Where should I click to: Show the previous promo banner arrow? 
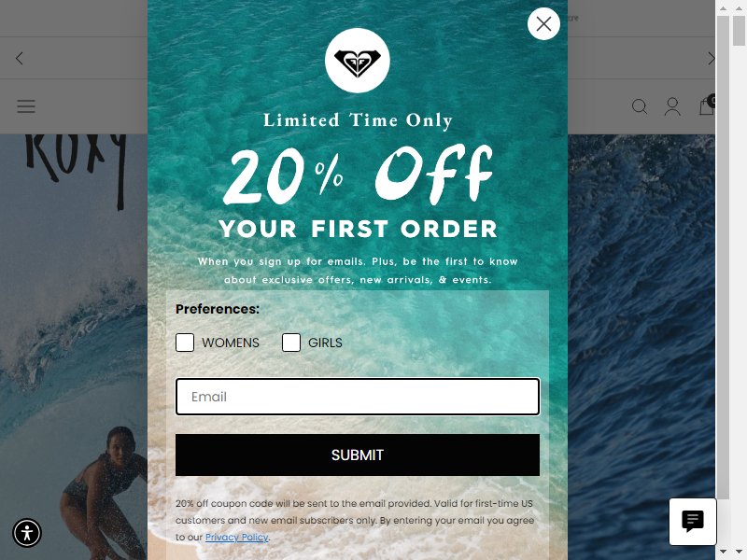(19, 59)
